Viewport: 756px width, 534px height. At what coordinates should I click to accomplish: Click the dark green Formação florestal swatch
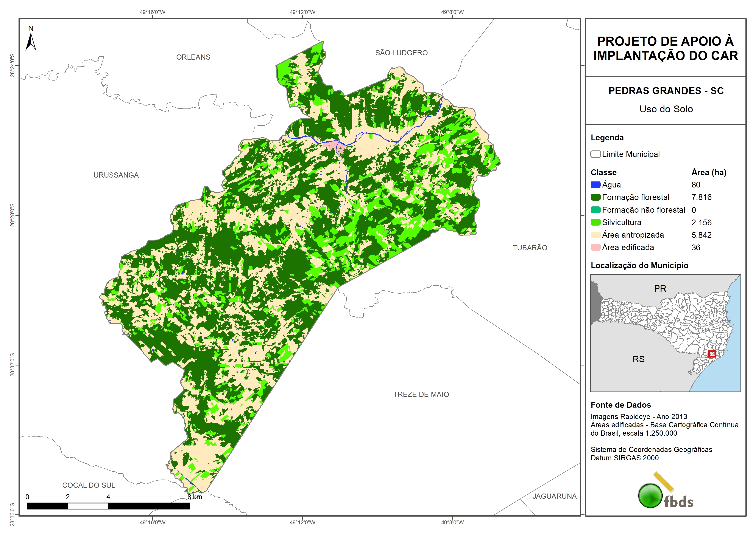pyautogui.click(x=595, y=197)
